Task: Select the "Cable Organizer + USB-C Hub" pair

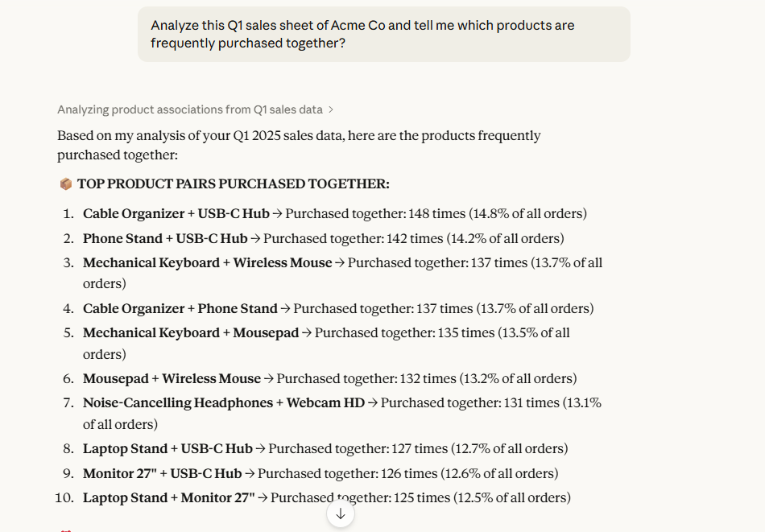Action: 176,214
